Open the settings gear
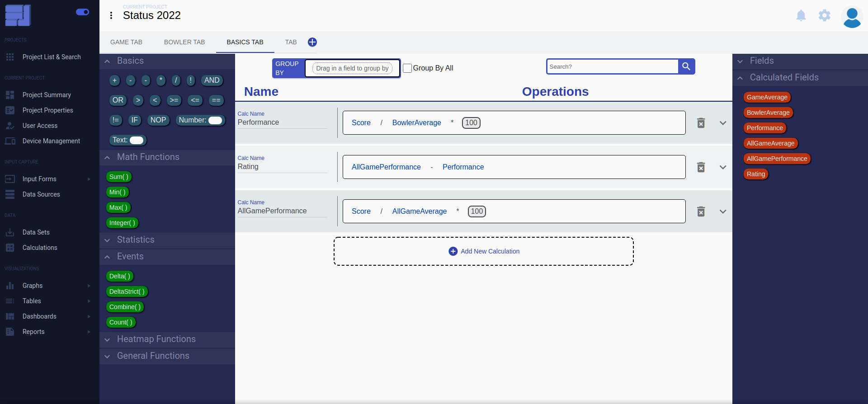The image size is (868, 404). click(x=825, y=16)
